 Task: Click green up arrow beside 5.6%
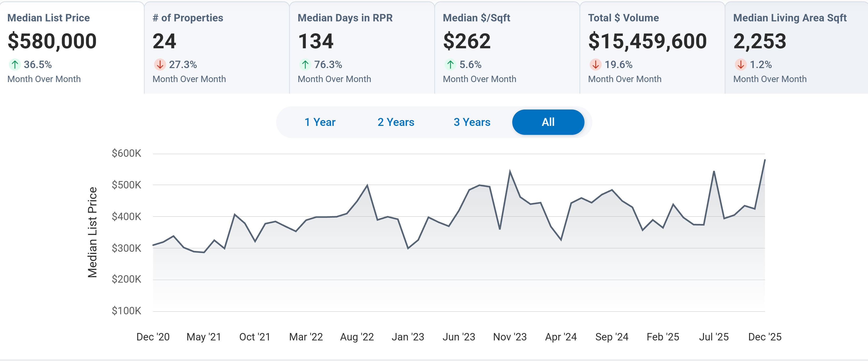450,64
